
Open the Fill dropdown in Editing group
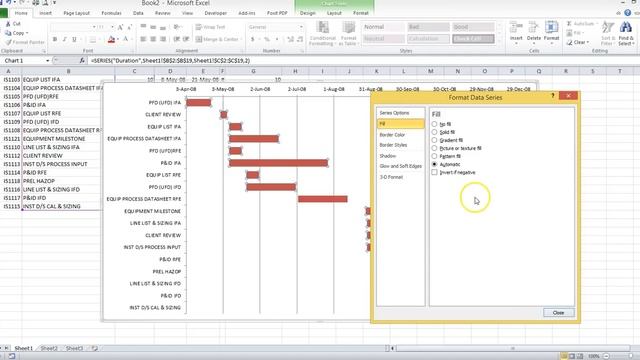(x=582, y=33)
